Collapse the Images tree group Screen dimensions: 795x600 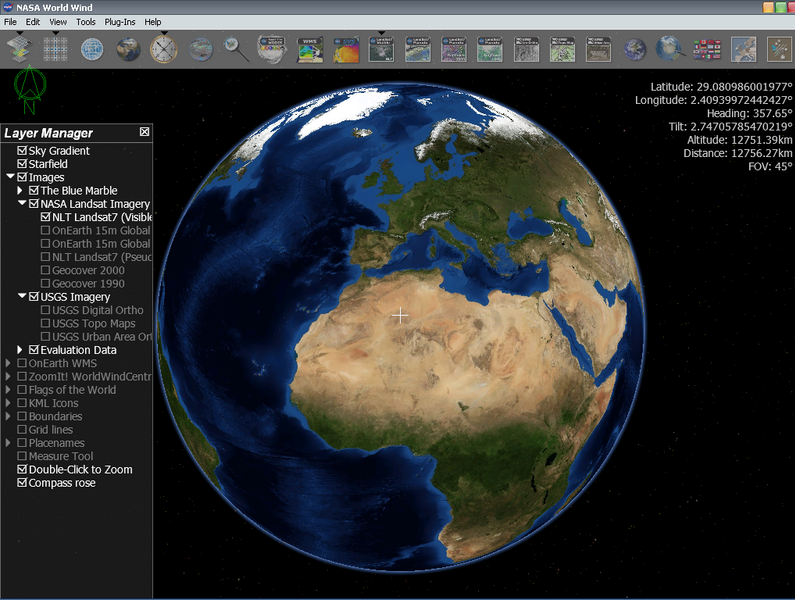click(10, 177)
